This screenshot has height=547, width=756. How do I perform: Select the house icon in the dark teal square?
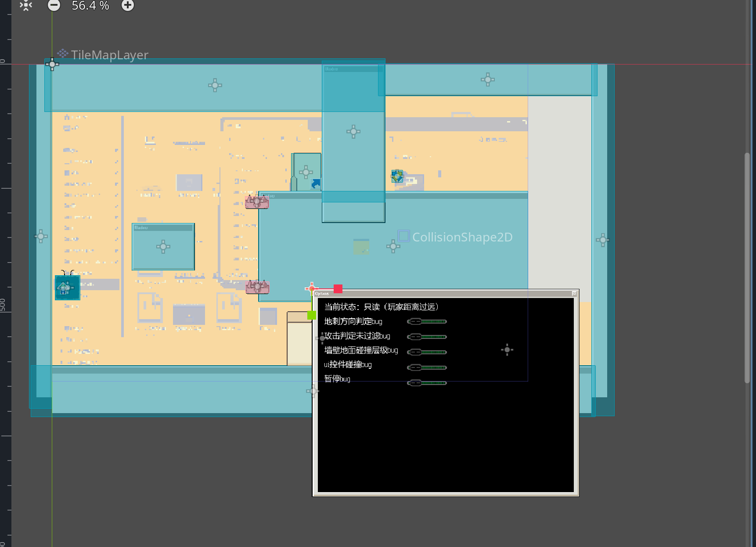point(63,288)
